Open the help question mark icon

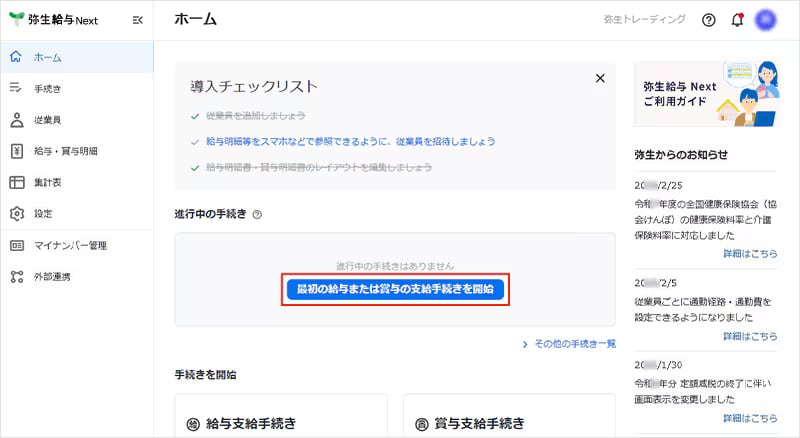coord(709,20)
